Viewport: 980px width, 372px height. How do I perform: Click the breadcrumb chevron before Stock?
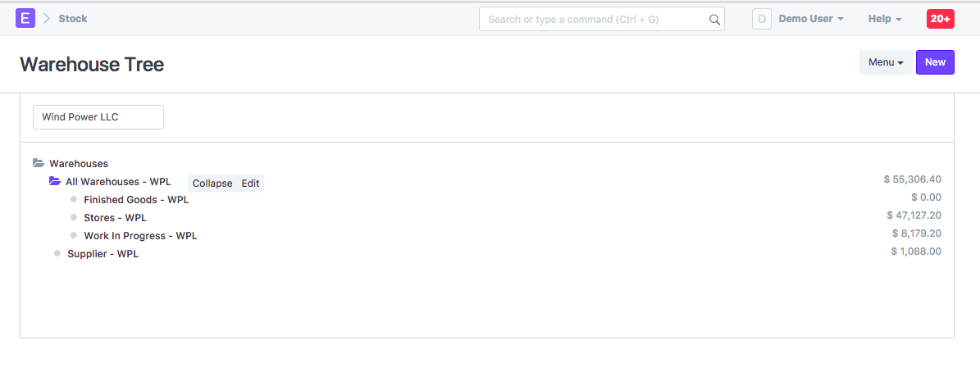(x=47, y=19)
